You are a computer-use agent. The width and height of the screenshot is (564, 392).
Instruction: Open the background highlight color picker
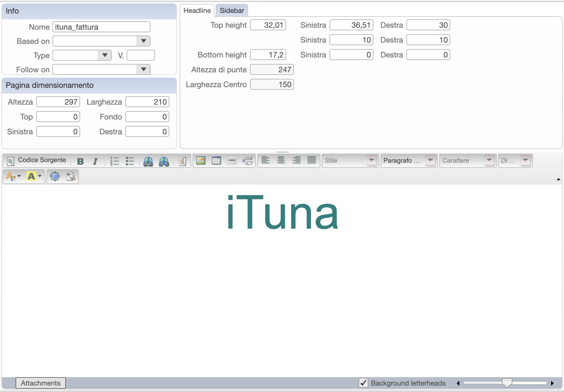click(x=34, y=176)
